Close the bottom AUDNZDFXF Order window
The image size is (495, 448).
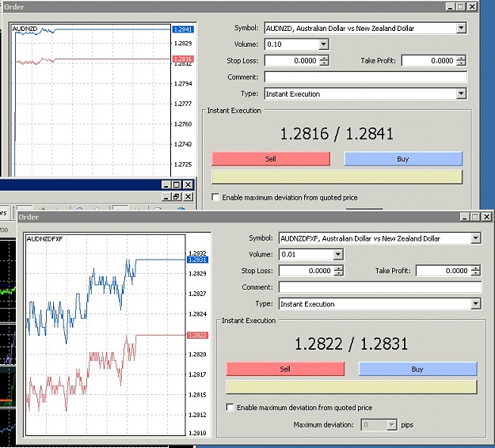pos(487,217)
